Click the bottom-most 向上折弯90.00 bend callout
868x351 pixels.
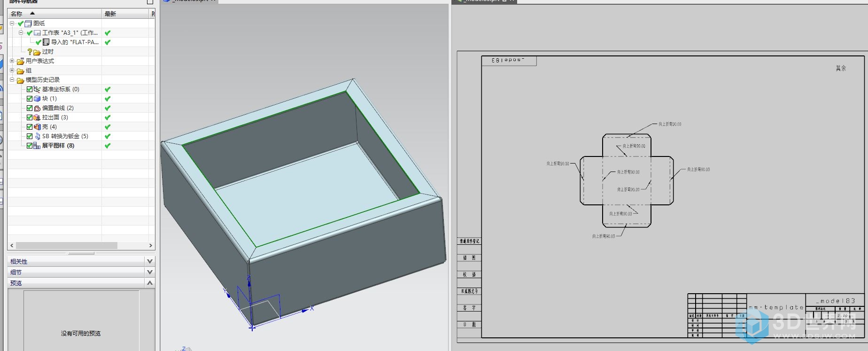pyautogui.click(x=604, y=236)
